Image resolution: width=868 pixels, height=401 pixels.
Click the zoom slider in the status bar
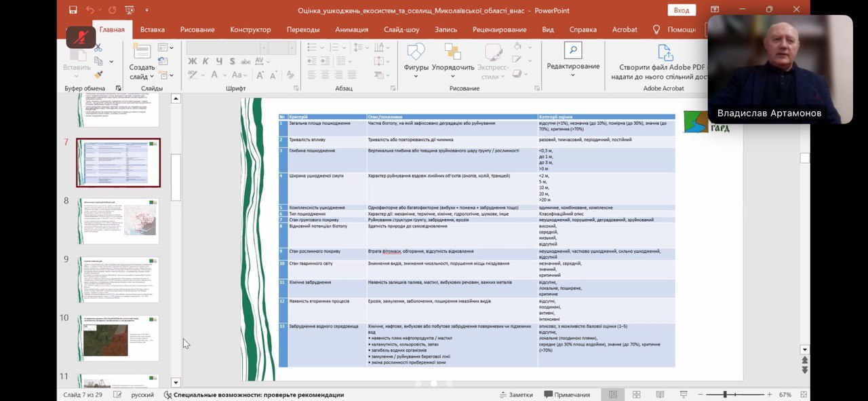click(725, 394)
